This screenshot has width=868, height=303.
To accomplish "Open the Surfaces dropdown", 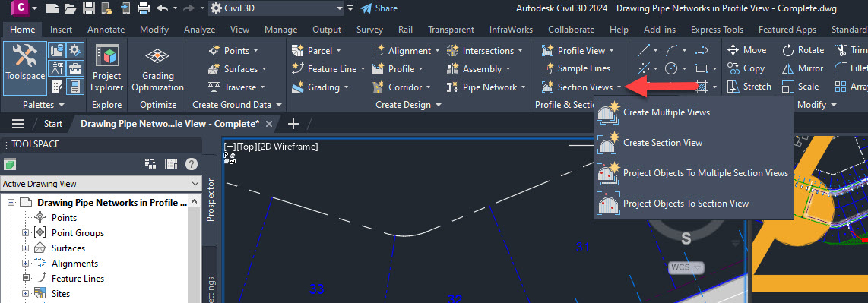I will tap(238, 68).
